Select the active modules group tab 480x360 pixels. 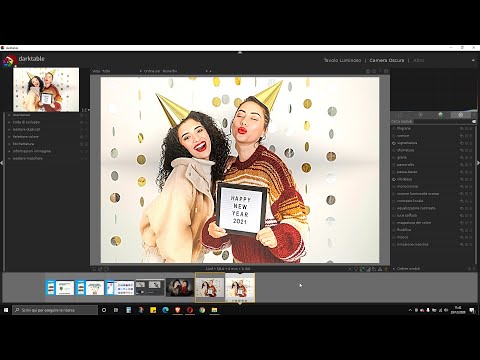point(400,115)
